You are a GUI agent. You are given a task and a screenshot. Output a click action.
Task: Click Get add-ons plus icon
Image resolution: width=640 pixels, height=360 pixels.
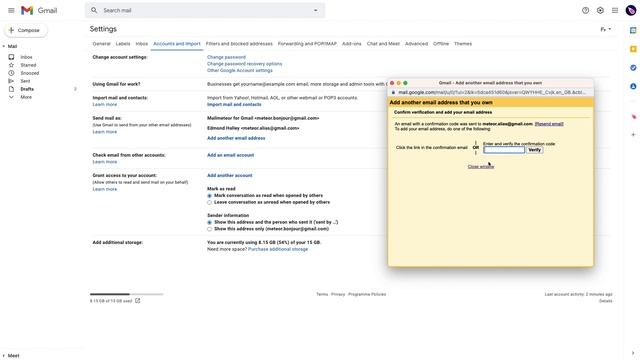pos(633,135)
